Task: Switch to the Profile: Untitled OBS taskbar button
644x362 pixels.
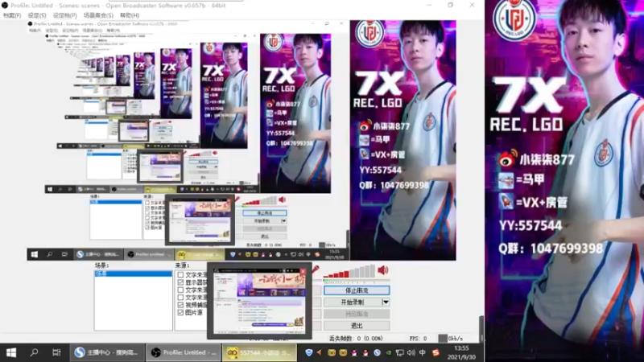Action: pyautogui.click(x=184, y=352)
